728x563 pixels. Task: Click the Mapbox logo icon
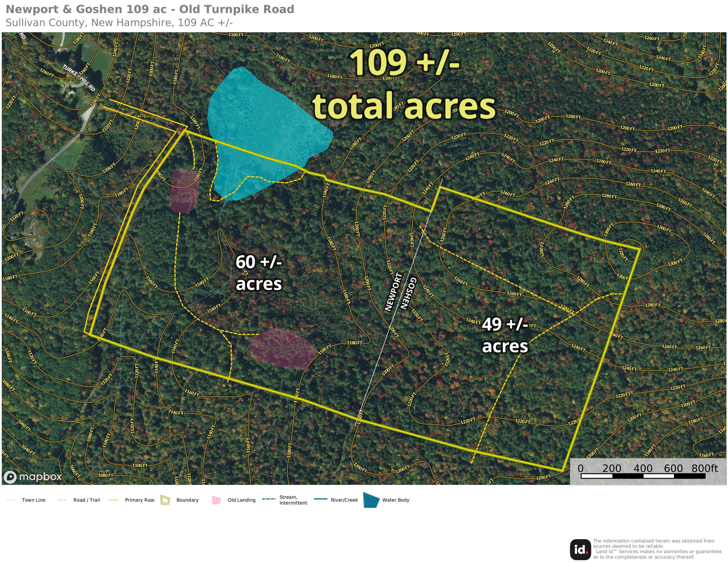click(x=10, y=477)
